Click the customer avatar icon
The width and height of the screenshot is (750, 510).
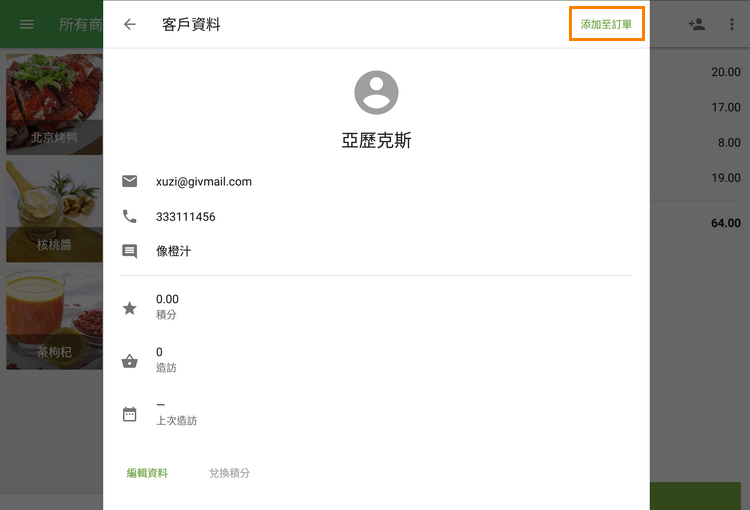pyautogui.click(x=376, y=92)
